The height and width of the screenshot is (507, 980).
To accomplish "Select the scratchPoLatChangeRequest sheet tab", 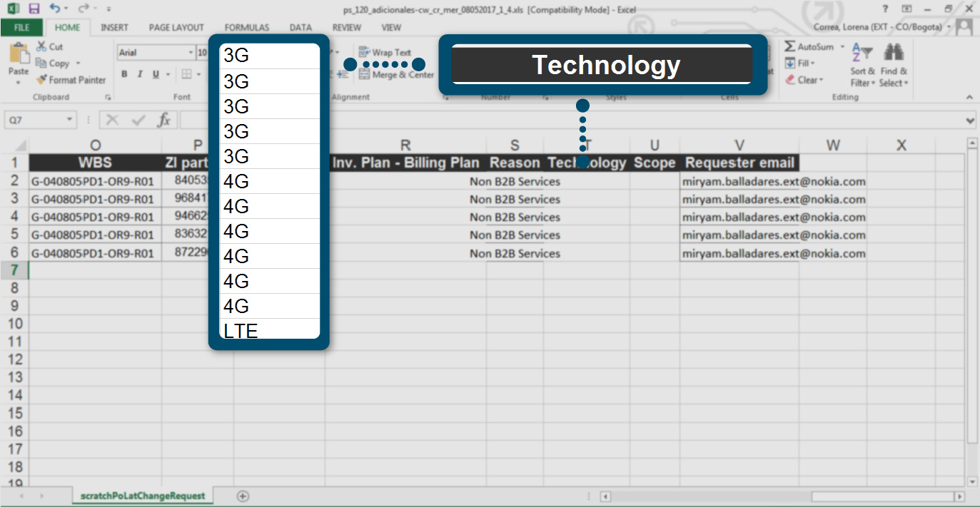I will (143, 496).
